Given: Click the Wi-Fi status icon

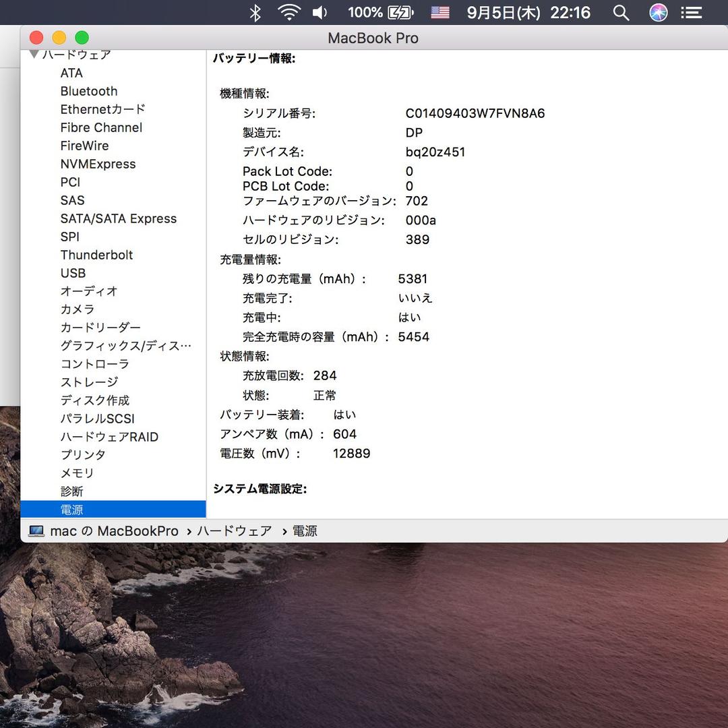Looking at the screenshot, I should point(289,12).
